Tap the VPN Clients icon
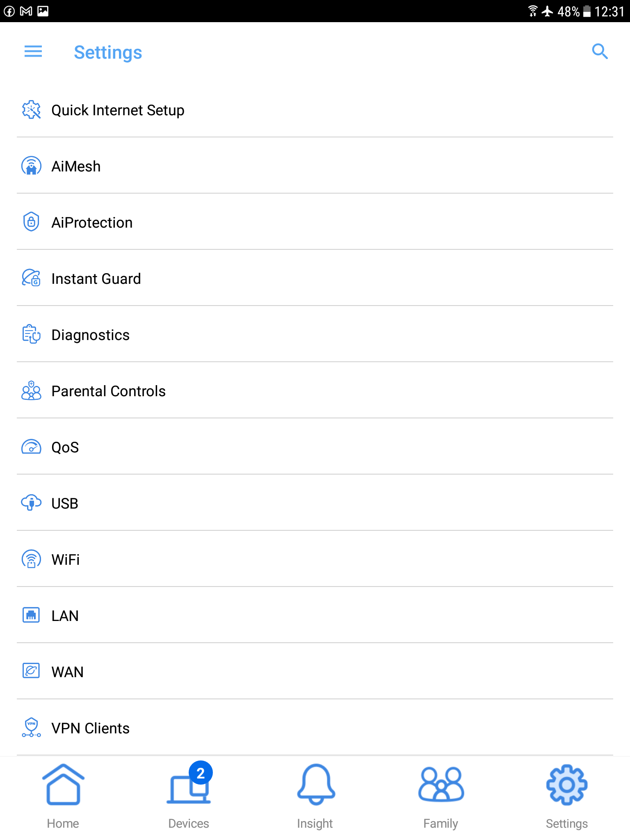The width and height of the screenshot is (630, 840). pyautogui.click(x=31, y=728)
